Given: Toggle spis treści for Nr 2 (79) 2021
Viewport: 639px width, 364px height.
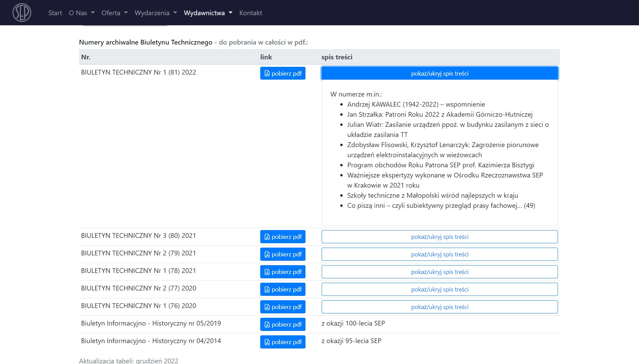Looking at the screenshot, I should click(x=440, y=254).
